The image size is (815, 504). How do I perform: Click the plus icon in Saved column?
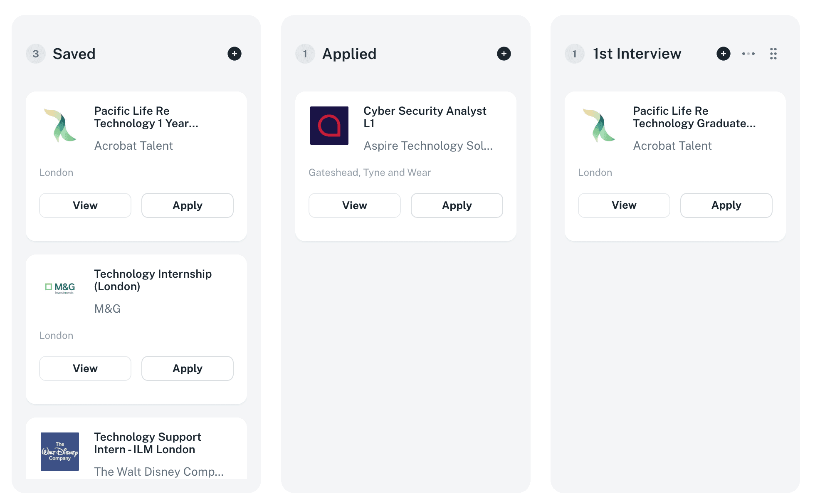pyautogui.click(x=235, y=54)
